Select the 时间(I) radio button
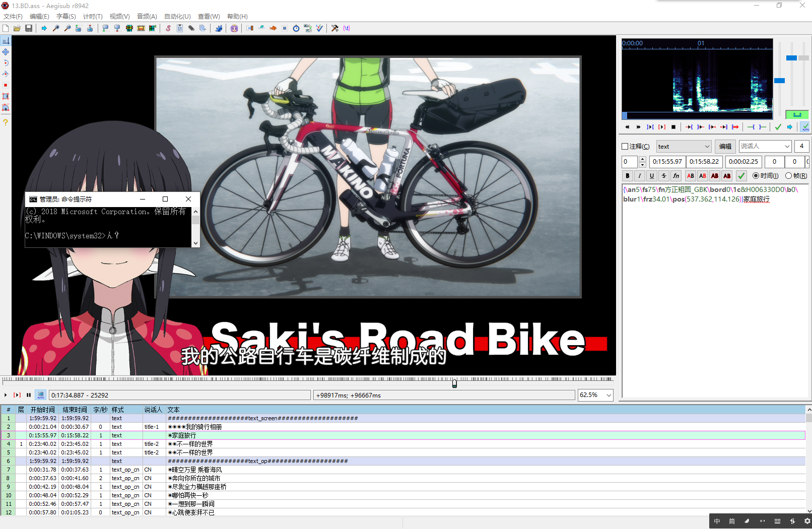This screenshot has height=529, width=812. click(756, 176)
